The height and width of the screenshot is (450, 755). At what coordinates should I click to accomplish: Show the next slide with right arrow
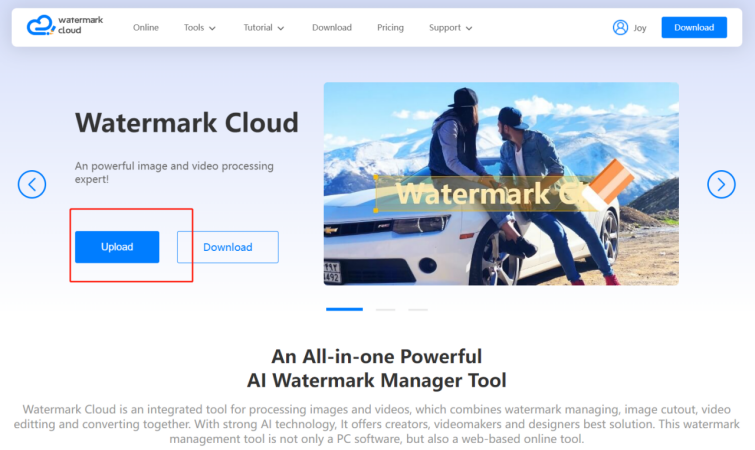click(721, 184)
